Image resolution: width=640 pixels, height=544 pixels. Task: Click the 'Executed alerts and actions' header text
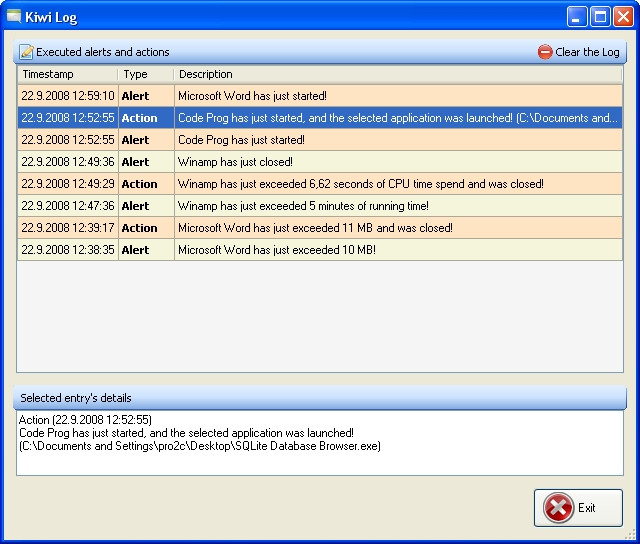click(103, 52)
